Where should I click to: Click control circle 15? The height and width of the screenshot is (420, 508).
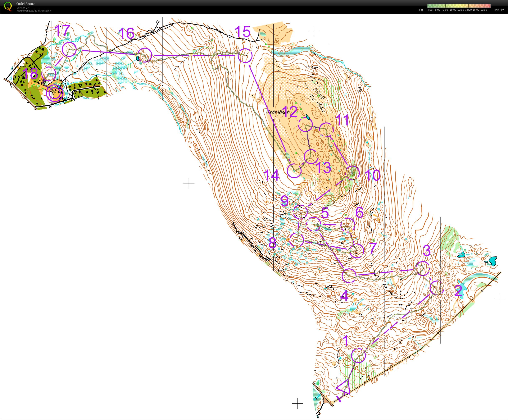245,56
